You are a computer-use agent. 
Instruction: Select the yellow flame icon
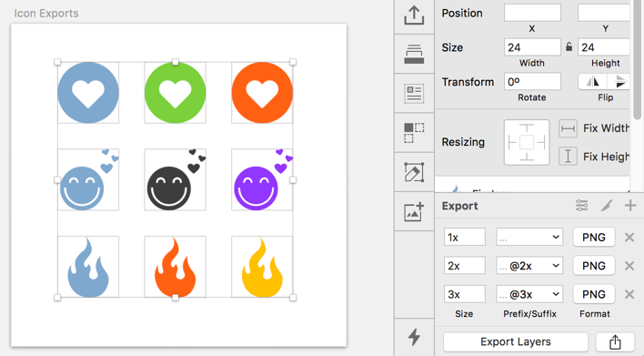tap(262, 267)
